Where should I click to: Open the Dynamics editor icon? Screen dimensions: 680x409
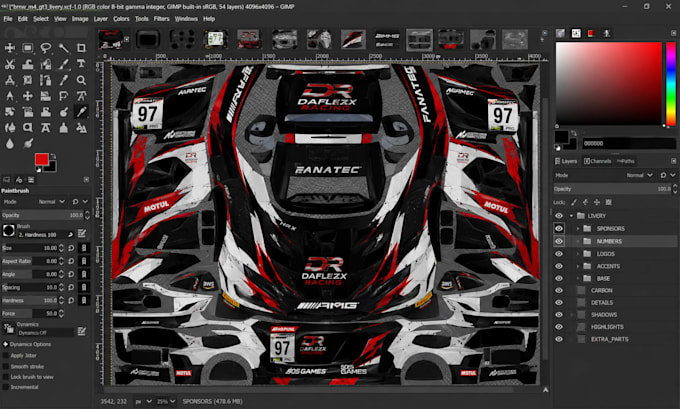click(82, 332)
